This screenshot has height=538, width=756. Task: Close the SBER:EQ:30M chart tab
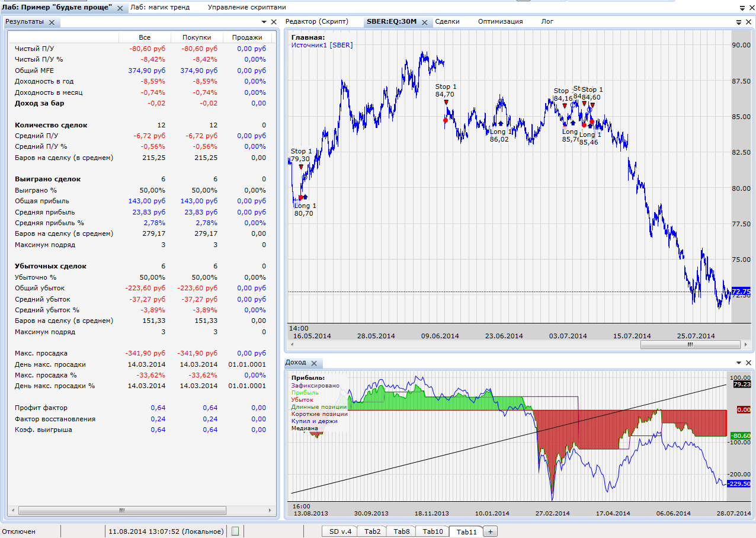424,22
